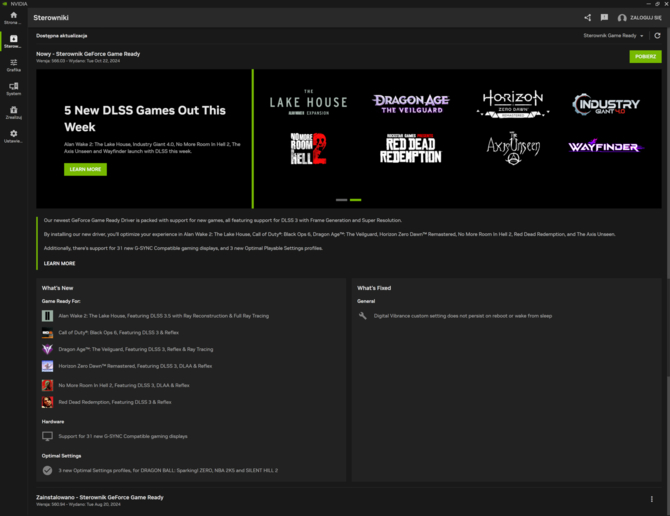Open the Sterownik Game Ready dropdown
Image resolution: width=670 pixels, height=516 pixels.
(x=614, y=35)
